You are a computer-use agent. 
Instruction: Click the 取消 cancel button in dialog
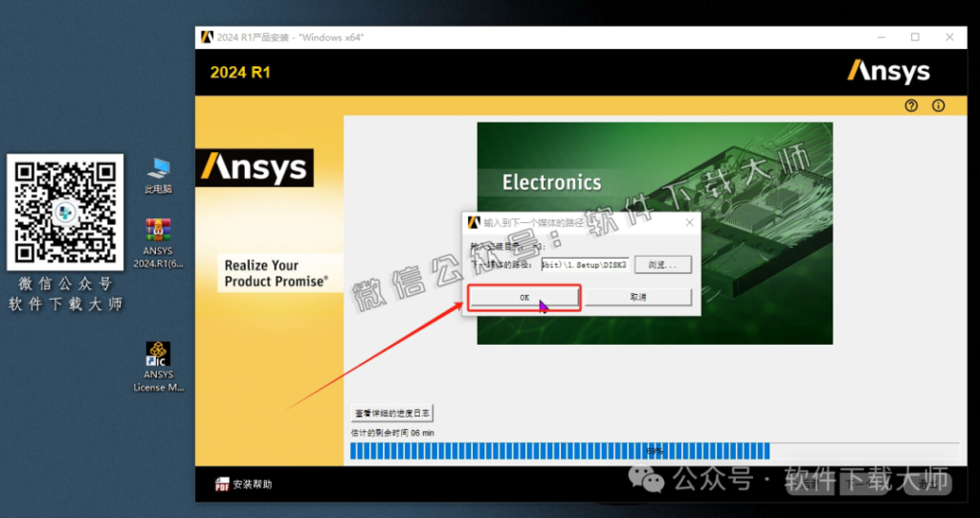point(638,297)
